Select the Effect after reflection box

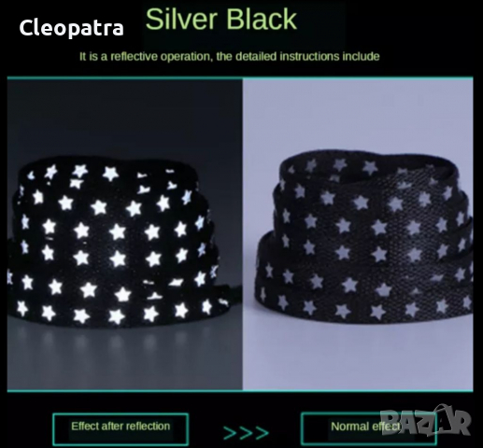[121, 429]
